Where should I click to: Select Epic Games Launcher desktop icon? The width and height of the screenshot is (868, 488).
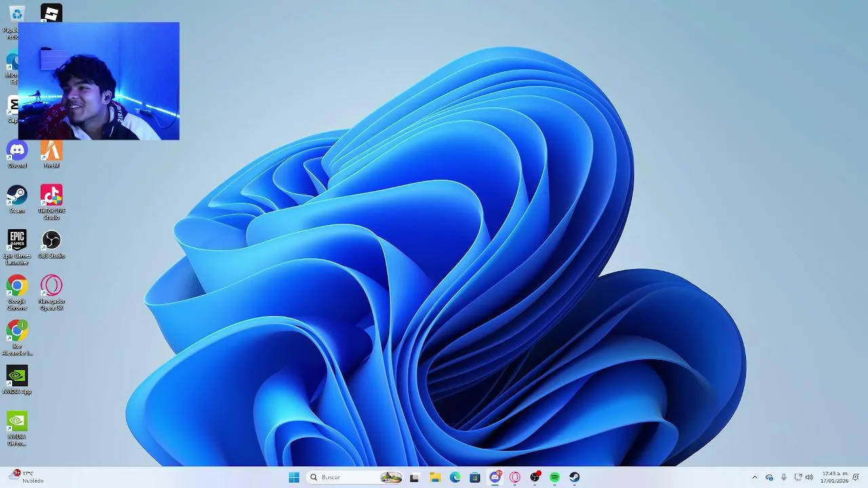coord(17,247)
